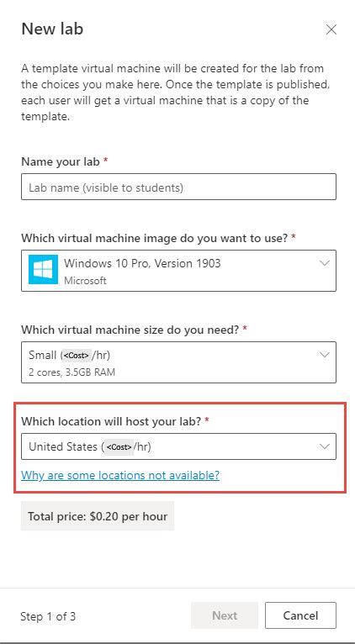The height and width of the screenshot is (644, 355).
Task: Click the 'Step 1 of 3' indicator
Action: point(48,616)
